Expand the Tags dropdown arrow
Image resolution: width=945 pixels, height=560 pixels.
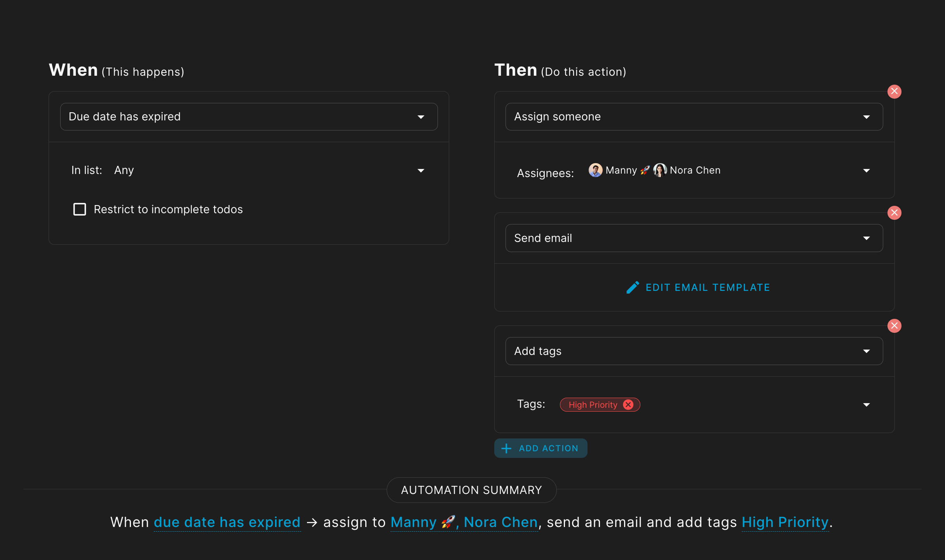[x=866, y=405]
